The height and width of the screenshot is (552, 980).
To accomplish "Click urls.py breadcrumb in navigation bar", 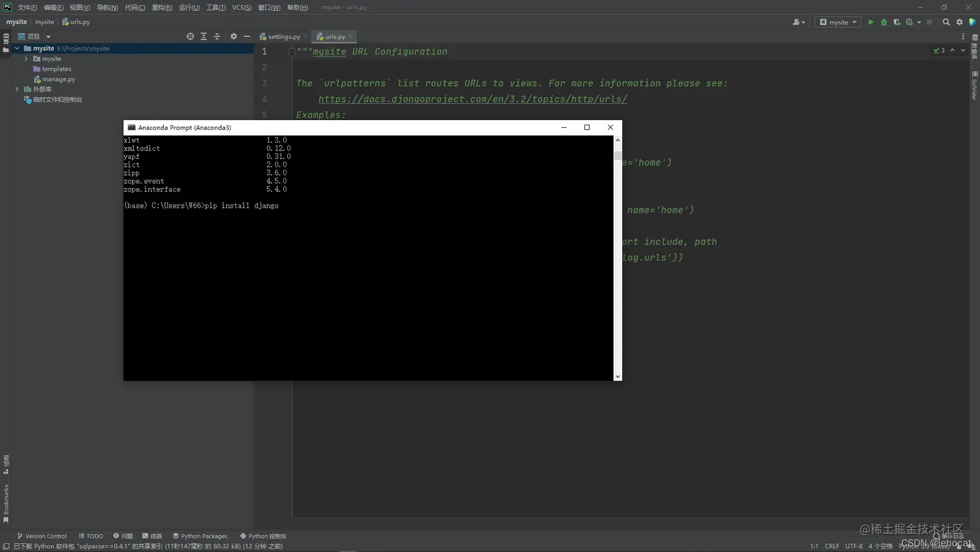I will [76, 22].
